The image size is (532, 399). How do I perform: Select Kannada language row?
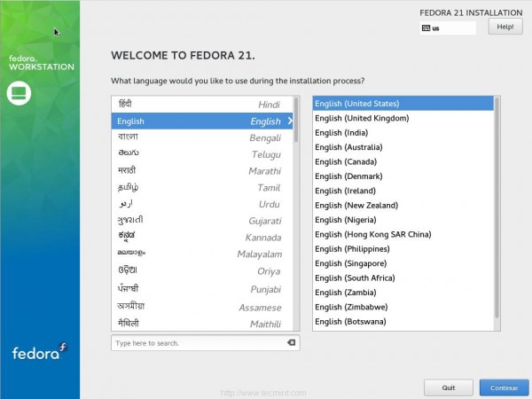(x=202, y=237)
